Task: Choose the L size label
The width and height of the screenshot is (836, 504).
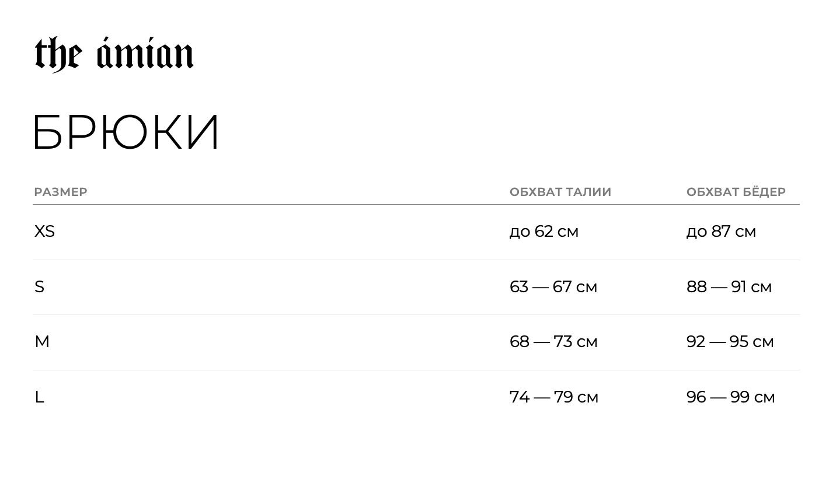Action: pos(39,397)
